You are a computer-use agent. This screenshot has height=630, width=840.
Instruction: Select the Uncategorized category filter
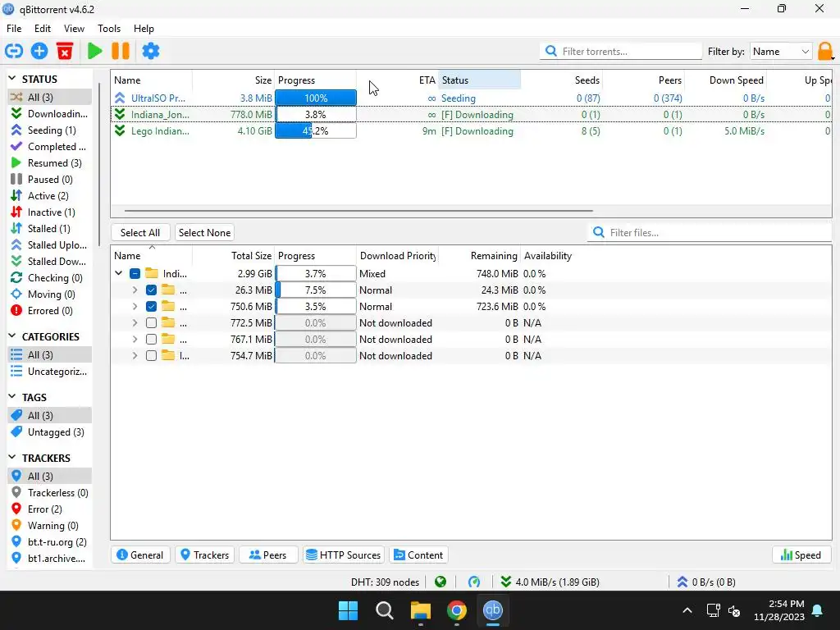coord(50,372)
